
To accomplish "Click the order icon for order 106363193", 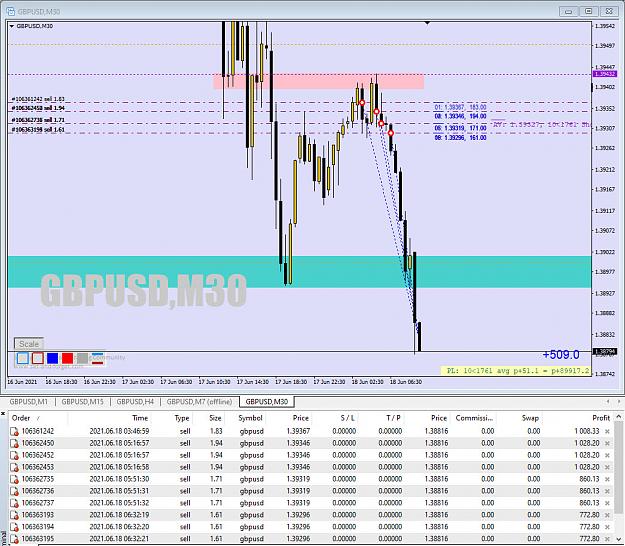I will point(14,515).
